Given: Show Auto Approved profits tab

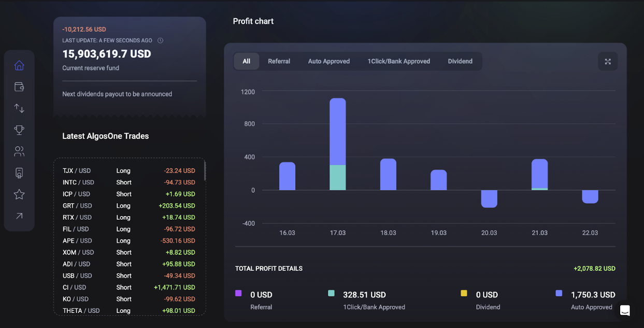Looking at the screenshot, I should tap(328, 61).
